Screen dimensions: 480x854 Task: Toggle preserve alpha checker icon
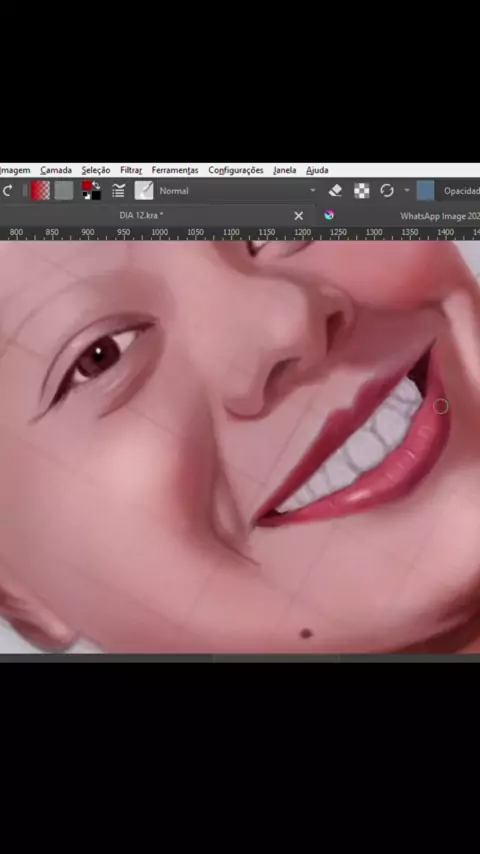point(362,191)
